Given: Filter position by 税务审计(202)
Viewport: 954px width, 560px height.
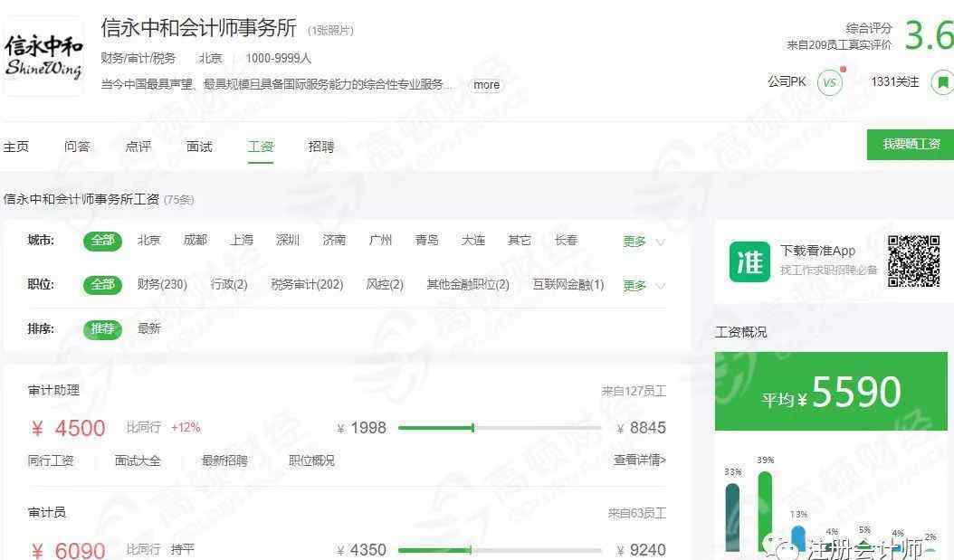Looking at the screenshot, I should tap(307, 284).
